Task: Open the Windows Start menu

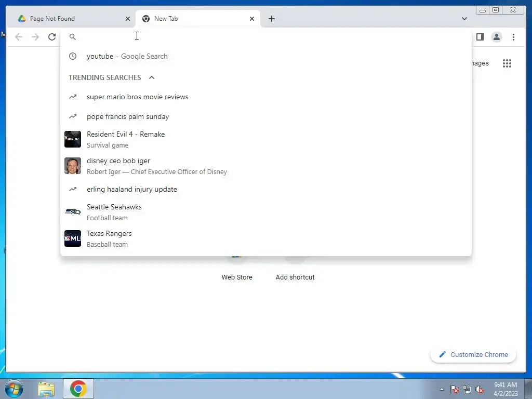Action: (14, 389)
